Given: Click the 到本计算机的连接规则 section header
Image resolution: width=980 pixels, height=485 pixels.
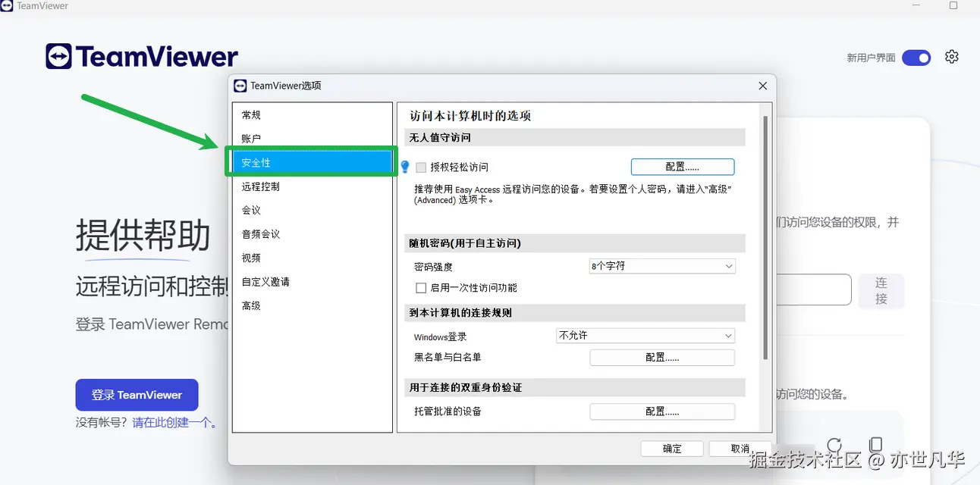Looking at the screenshot, I should (576, 312).
